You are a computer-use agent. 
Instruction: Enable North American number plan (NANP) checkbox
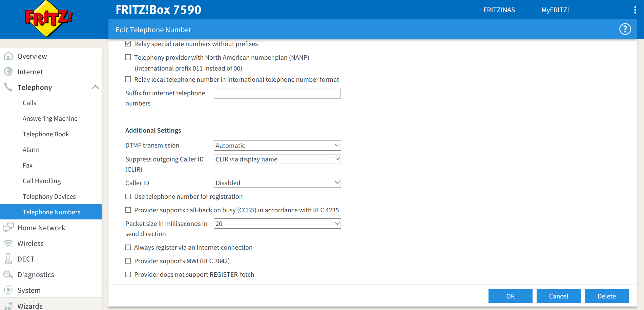128,57
